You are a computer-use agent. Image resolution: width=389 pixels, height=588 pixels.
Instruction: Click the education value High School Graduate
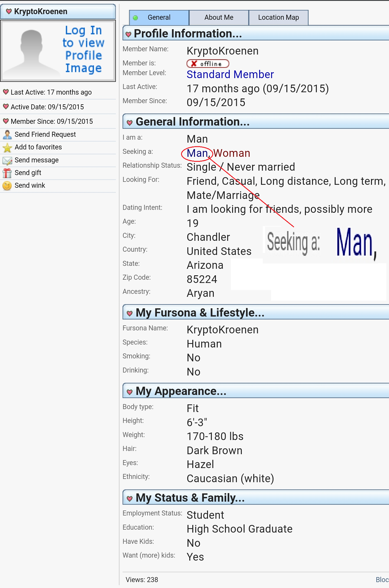(240, 529)
